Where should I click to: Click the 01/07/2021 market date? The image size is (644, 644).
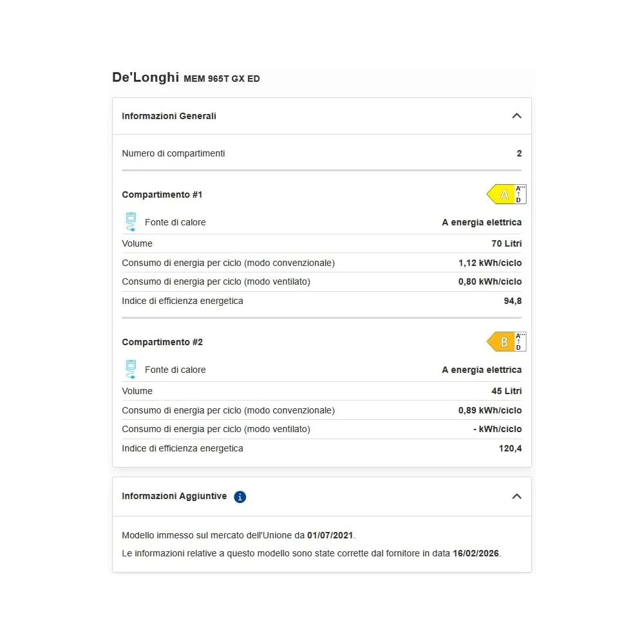330,536
